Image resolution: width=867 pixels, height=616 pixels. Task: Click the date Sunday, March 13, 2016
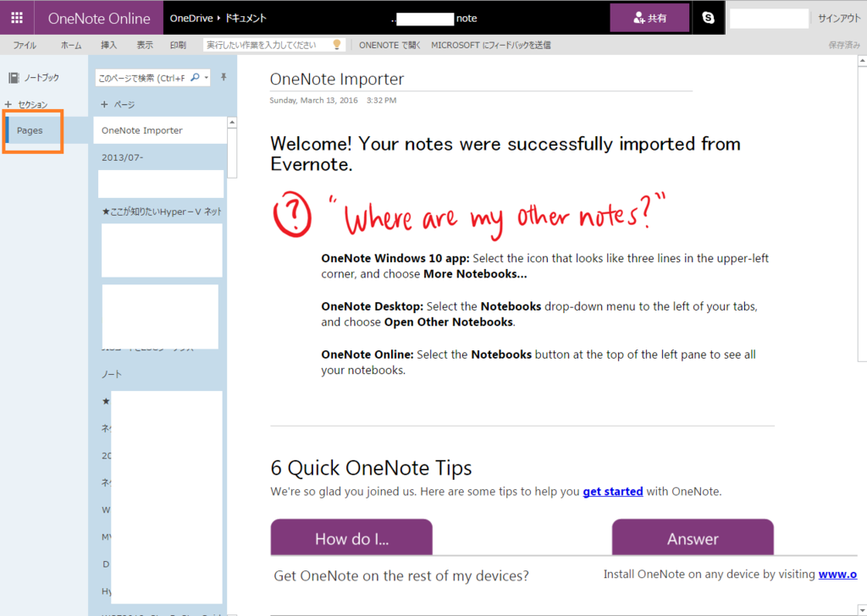pos(313,101)
